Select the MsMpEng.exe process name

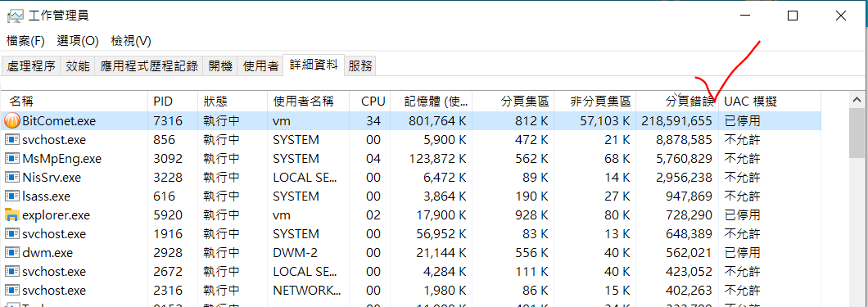coord(61,158)
